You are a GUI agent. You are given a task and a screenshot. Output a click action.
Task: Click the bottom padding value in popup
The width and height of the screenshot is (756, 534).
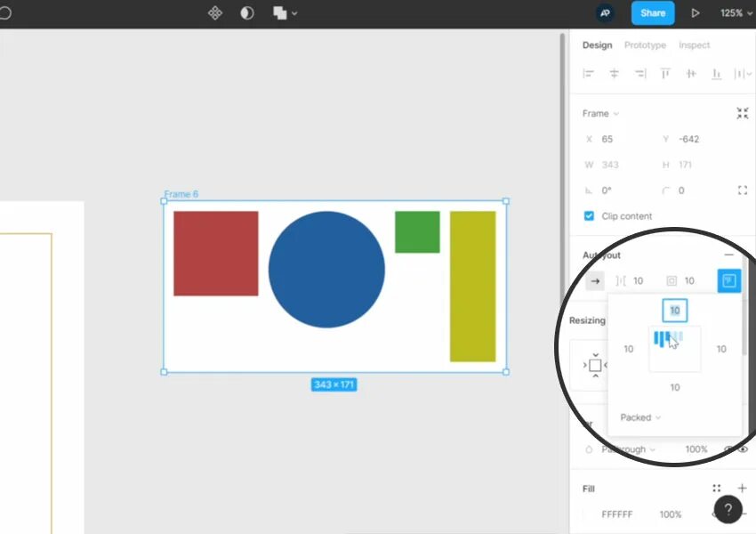coord(675,387)
